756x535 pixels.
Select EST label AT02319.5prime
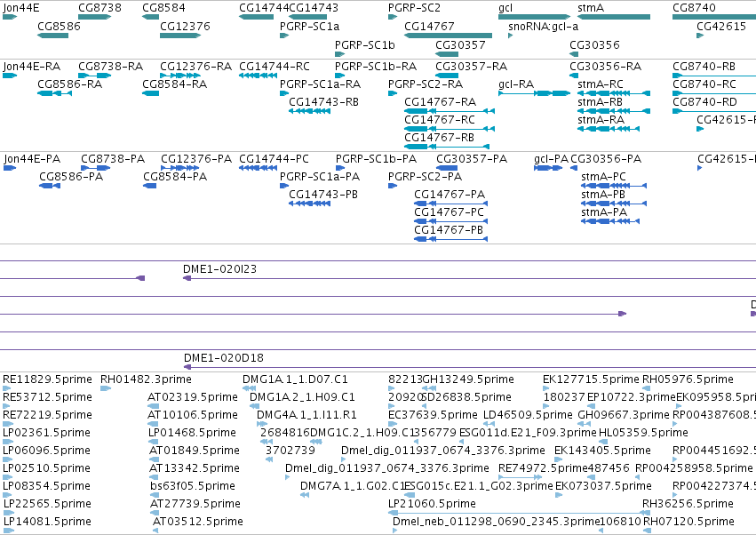pyautogui.click(x=193, y=397)
